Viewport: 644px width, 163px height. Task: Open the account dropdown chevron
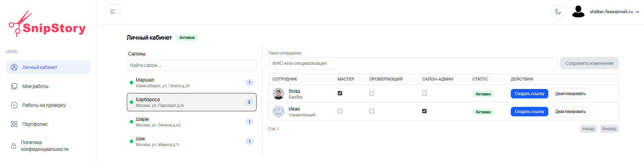pos(637,12)
